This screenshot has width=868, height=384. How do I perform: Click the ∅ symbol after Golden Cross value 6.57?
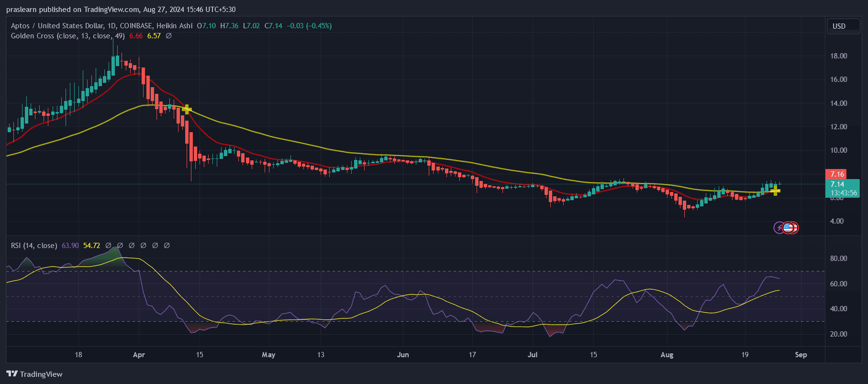(168, 36)
